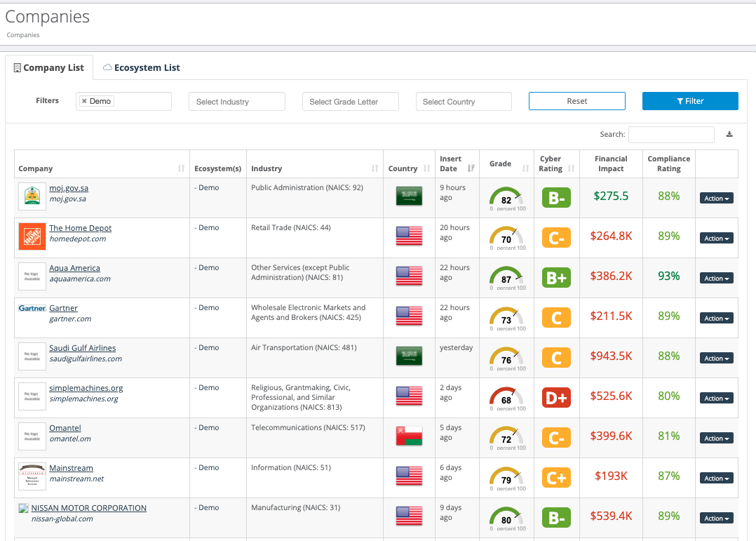Viewport: 756px width, 541px height.
Task: Open Action menu for The Home Depot
Action: 717,239
